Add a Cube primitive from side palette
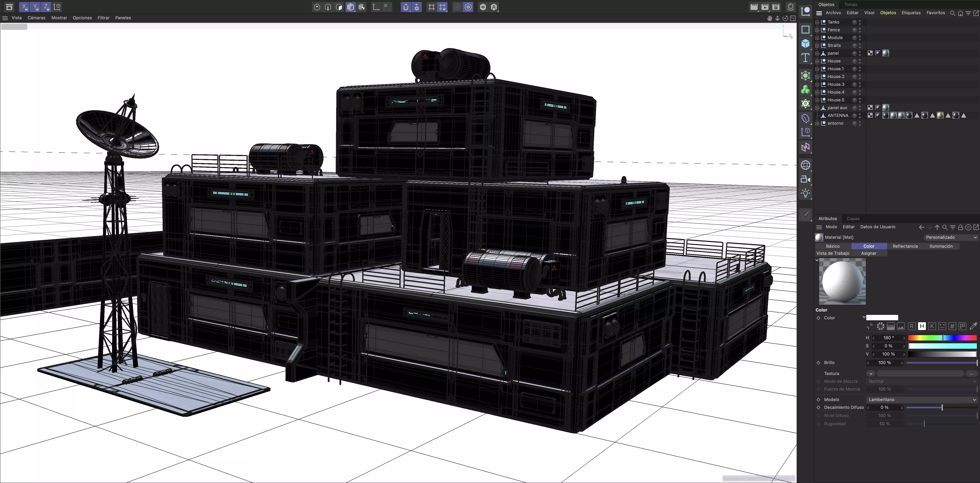The image size is (980, 483). [x=805, y=44]
